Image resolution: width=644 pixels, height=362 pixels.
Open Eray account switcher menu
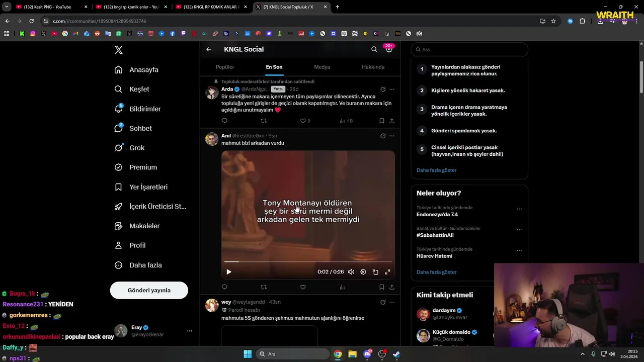coord(153,331)
